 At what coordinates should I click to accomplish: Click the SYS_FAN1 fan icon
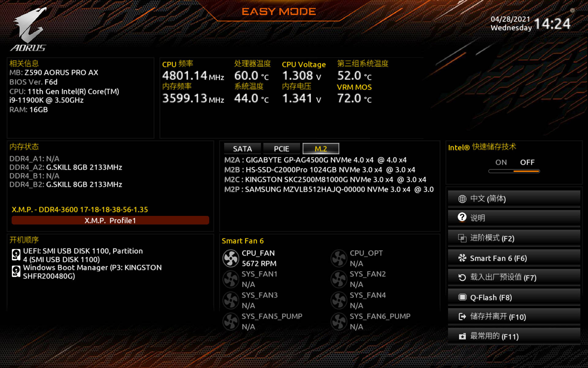point(231,279)
